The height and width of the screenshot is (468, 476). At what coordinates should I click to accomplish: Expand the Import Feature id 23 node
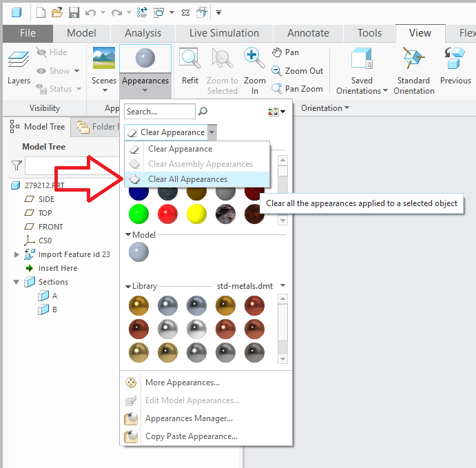[17, 254]
